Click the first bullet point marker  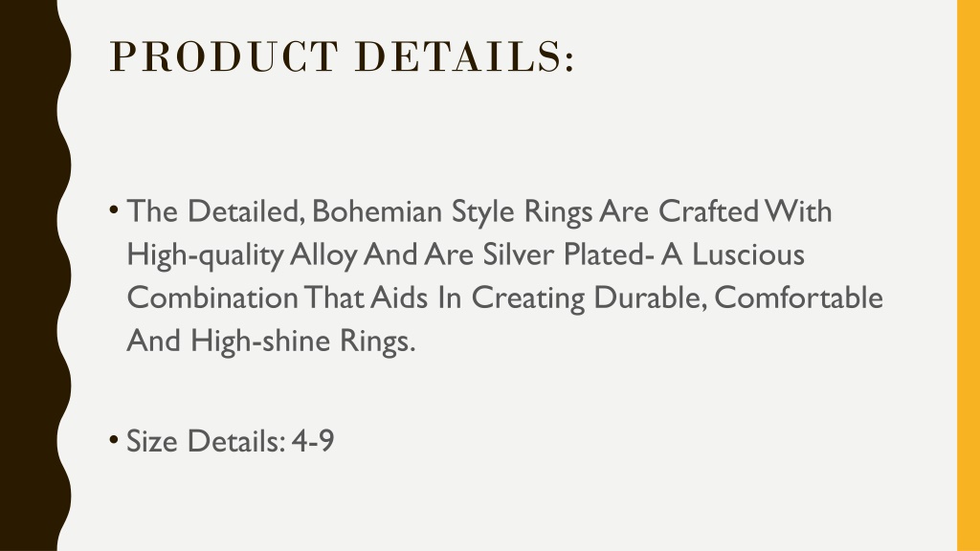click(113, 209)
